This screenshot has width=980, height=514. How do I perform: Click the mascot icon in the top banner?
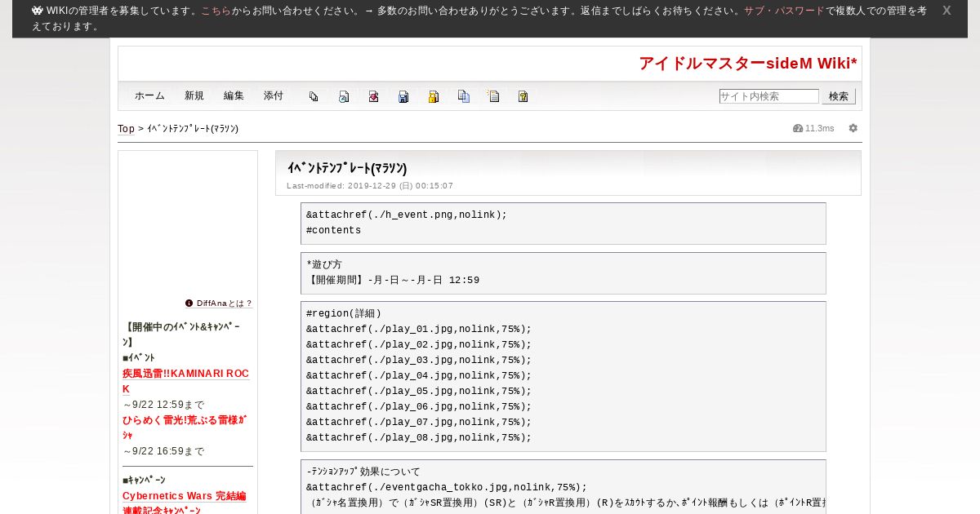pyautogui.click(x=38, y=11)
